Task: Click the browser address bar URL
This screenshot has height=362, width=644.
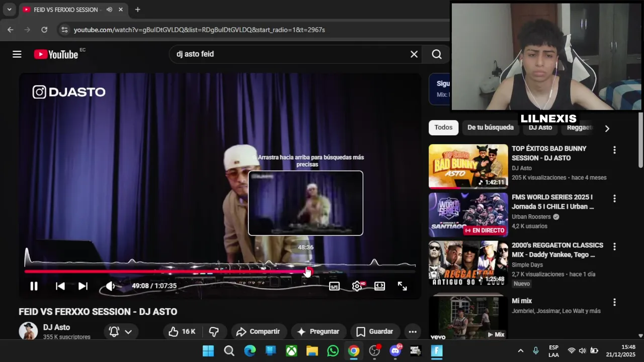Action: coord(199,30)
